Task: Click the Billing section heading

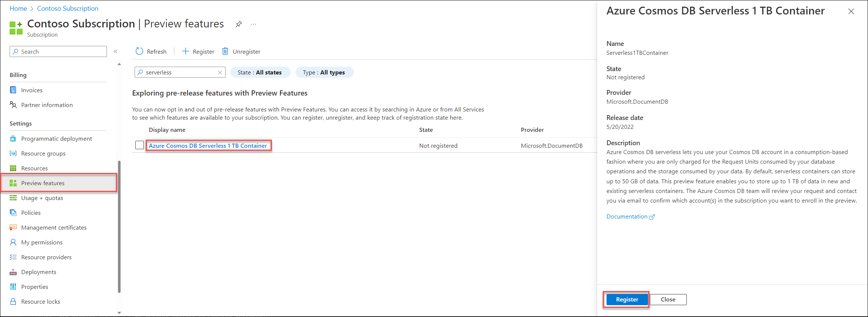Action: click(x=18, y=75)
